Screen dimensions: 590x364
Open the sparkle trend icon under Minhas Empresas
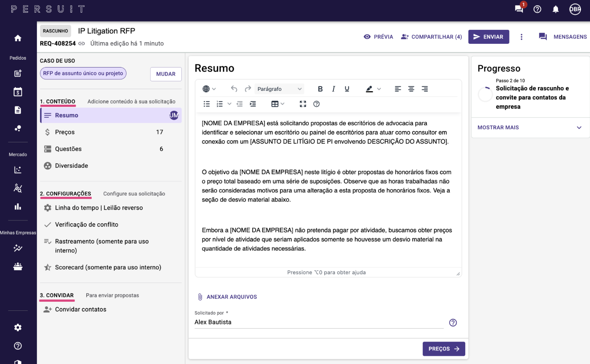coord(18,248)
